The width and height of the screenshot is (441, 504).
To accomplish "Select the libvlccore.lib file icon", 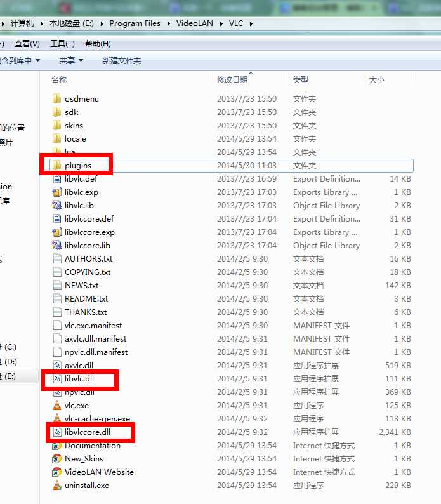I will coord(57,245).
